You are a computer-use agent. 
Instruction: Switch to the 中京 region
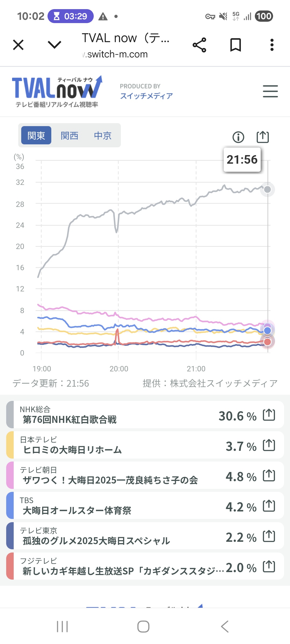[103, 136]
